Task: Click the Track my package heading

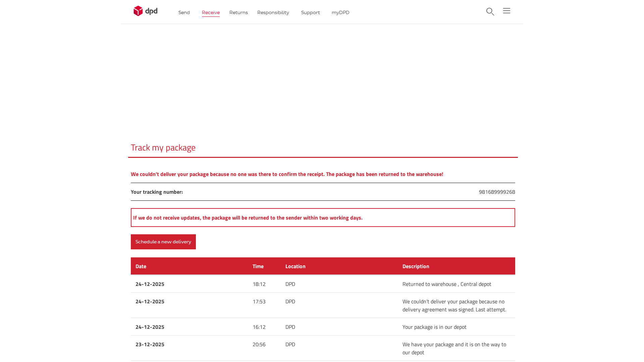Action: pyautogui.click(x=163, y=147)
